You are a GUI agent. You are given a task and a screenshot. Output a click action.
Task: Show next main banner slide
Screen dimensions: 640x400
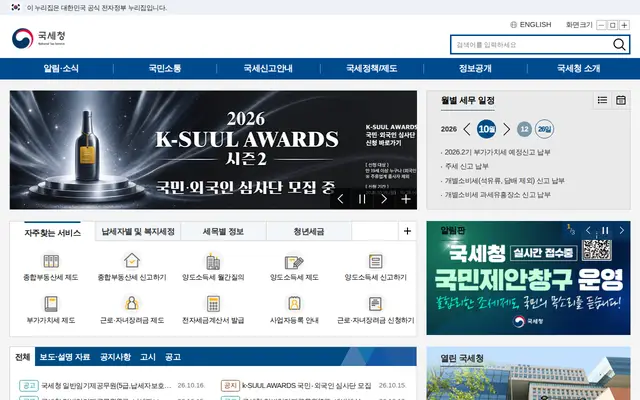click(x=384, y=199)
